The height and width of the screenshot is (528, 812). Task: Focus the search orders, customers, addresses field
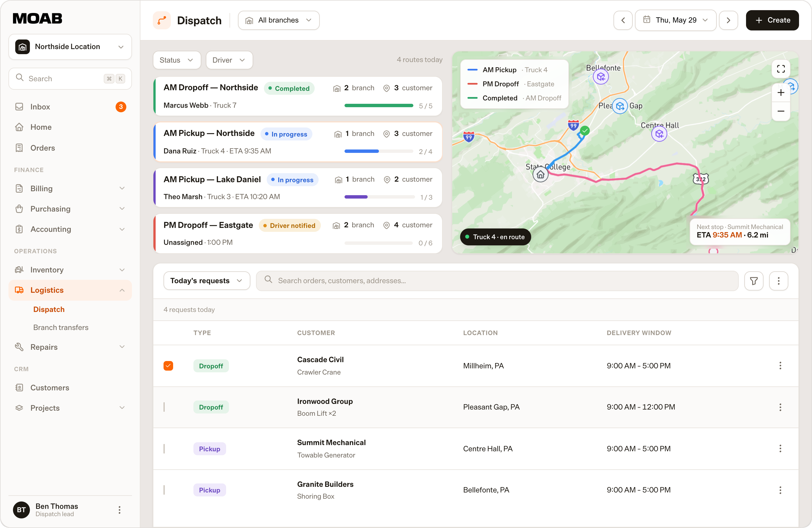(x=497, y=281)
